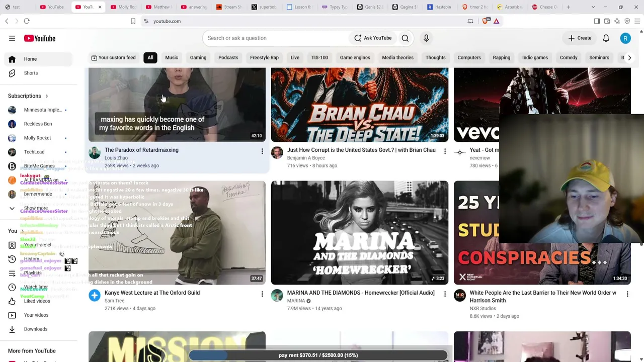Open Your custom feed chip
Image resolution: width=644 pixels, height=362 pixels.
[x=114, y=58]
